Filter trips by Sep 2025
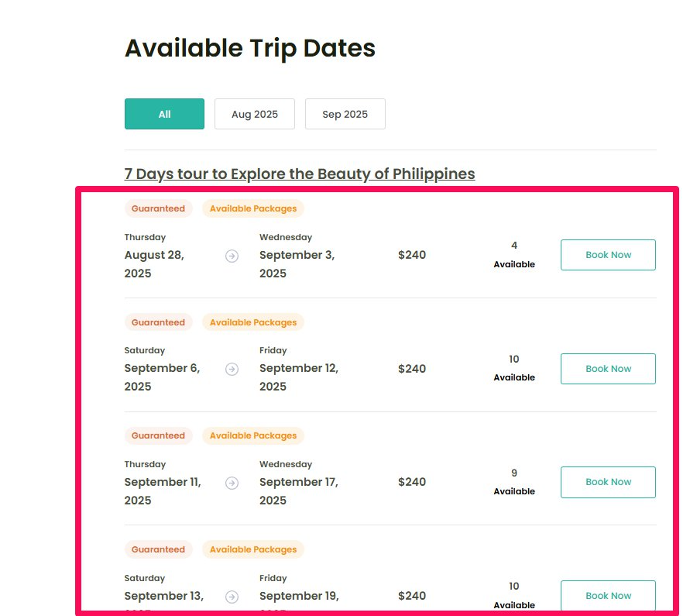Image resolution: width=690 pixels, height=616 pixels. tap(345, 114)
